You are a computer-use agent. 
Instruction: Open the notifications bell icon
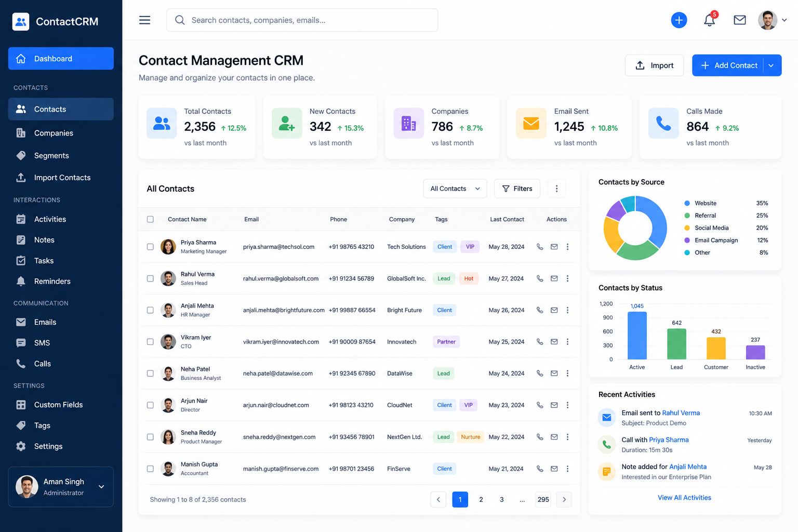pos(709,20)
